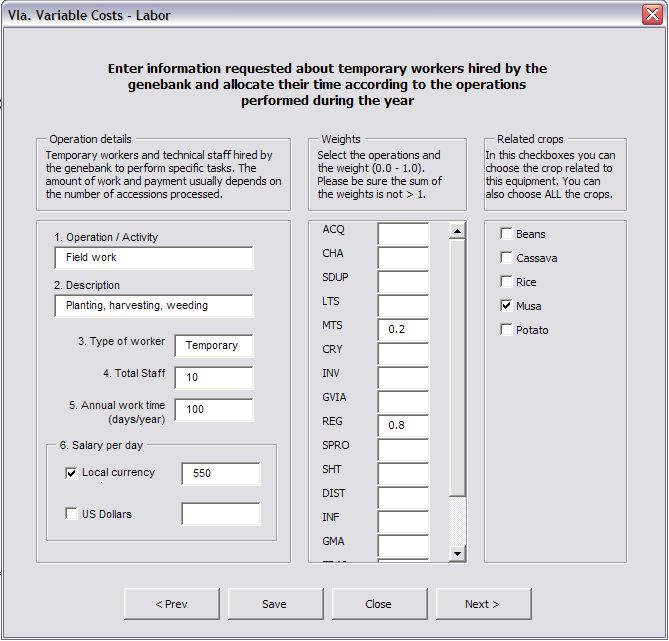669x641 pixels.
Task: Select the Potato crop checkbox
Action: [x=506, y=330]
